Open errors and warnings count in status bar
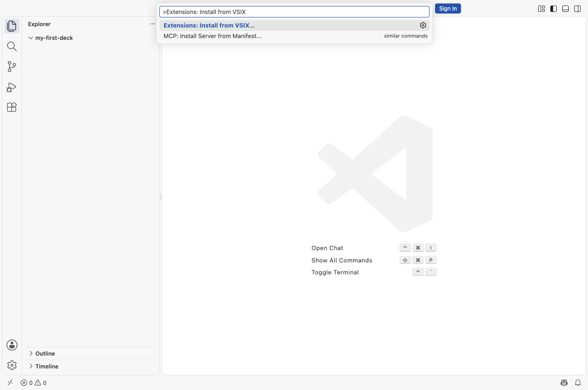 [x=34, y=383]
